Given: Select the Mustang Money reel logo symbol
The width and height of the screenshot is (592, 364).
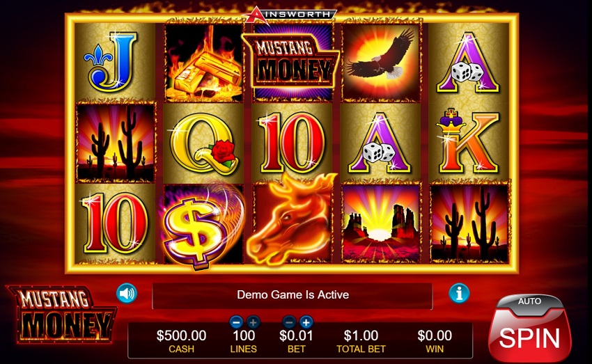Looking at the screenshot, I should pyautogui.click(x=290, y=61).
